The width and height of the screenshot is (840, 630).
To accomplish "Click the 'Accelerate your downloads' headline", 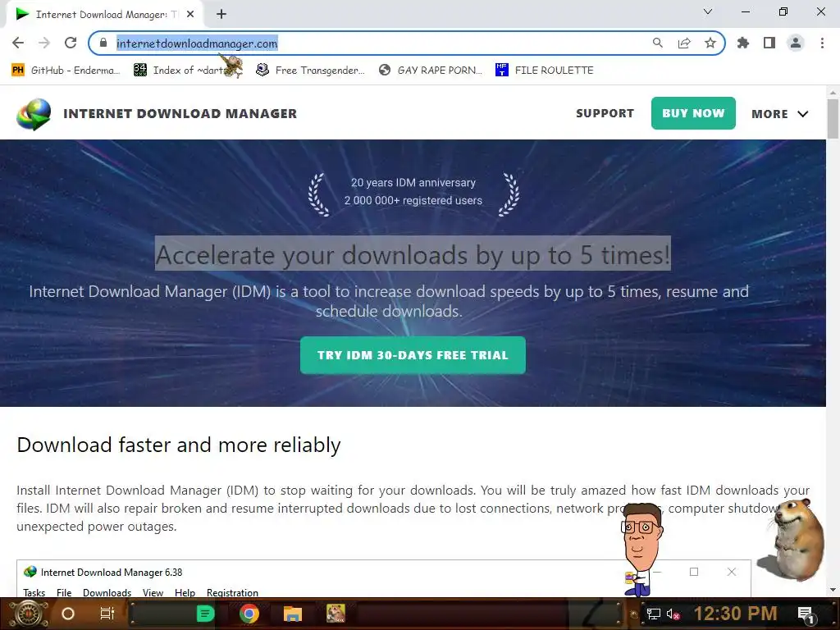I will [x=413, y=254].
